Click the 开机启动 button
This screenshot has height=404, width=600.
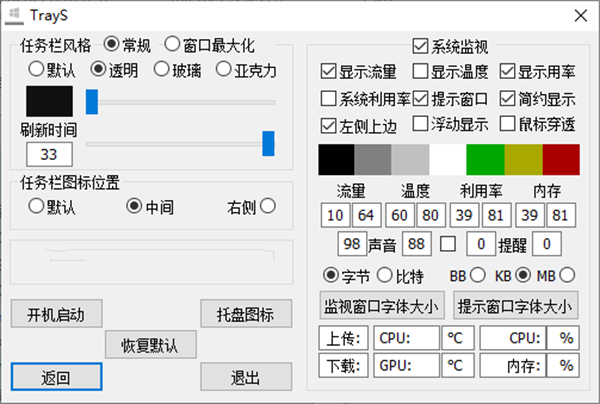pos(56,314)
